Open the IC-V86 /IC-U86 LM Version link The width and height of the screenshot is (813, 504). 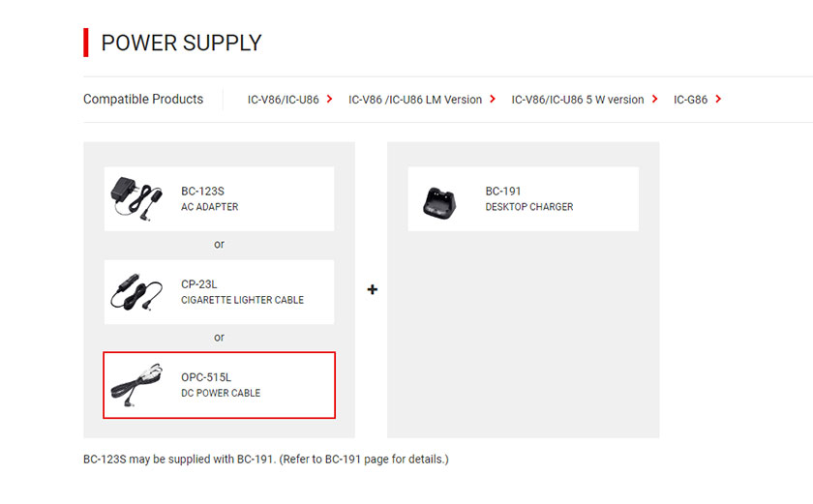415,100
